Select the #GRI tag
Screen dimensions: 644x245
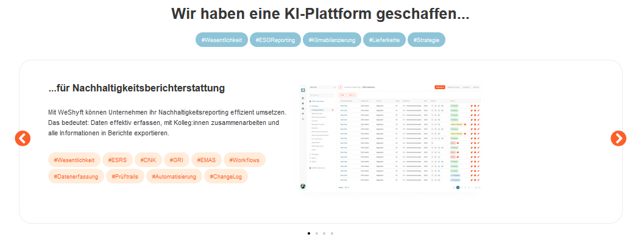point(177,160)
